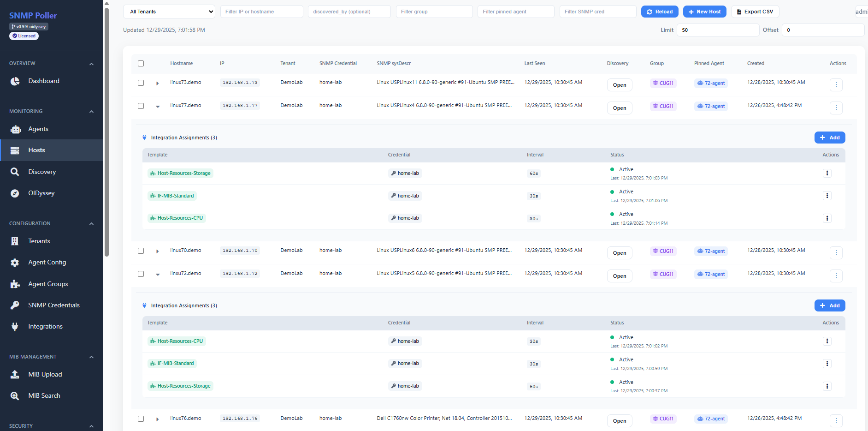The width and height of the screenshot is (868, 431).
Task: Click the New Host button
Action: click(x=704, y=12)
